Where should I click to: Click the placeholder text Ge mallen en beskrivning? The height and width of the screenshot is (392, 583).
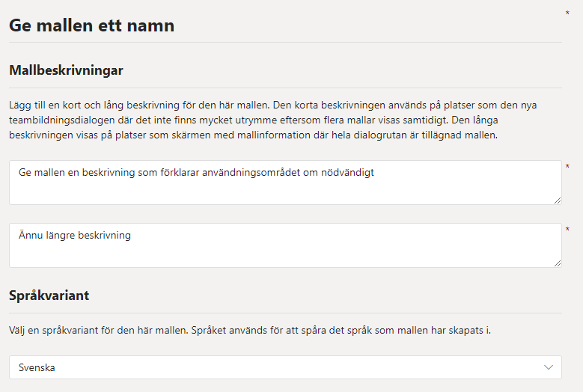point(196,173)
